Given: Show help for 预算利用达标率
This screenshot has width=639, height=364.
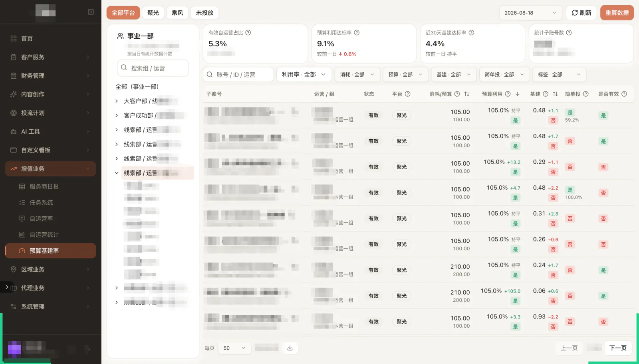Looking at the screenshot, I should [357, 33].
